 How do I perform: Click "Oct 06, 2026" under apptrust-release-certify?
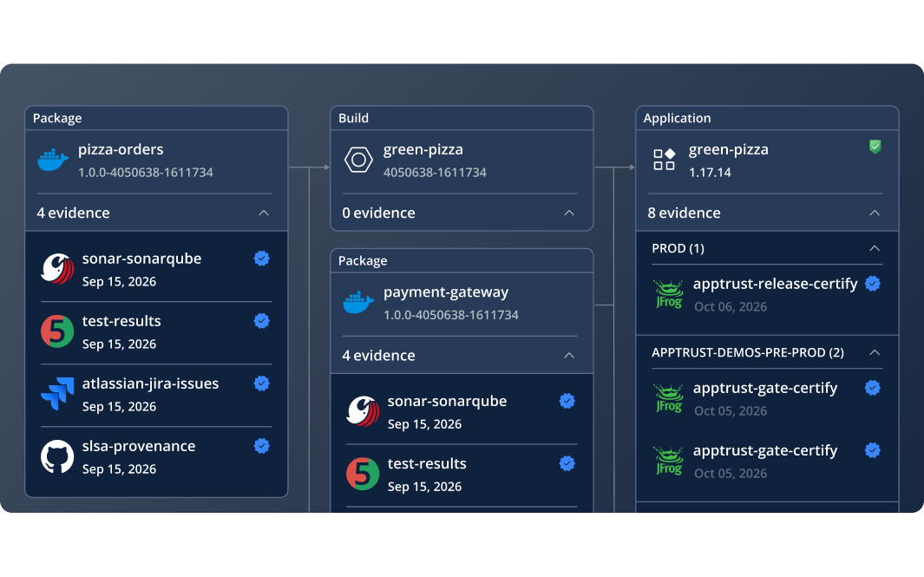point(731,307)
